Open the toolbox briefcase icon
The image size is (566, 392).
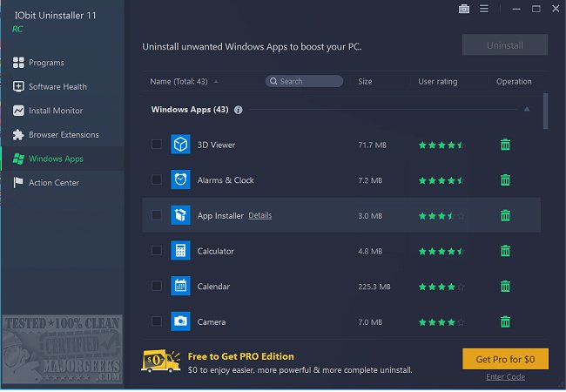(464, 9)
